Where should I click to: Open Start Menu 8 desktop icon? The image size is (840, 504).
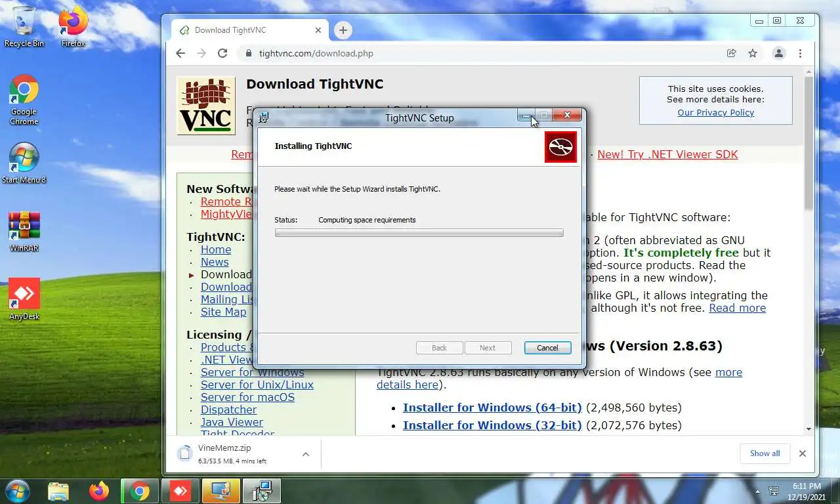pos(24,163)
